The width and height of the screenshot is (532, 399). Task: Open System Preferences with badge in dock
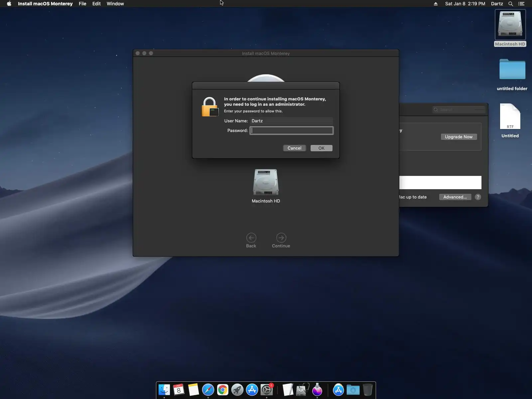click(267, 390)
